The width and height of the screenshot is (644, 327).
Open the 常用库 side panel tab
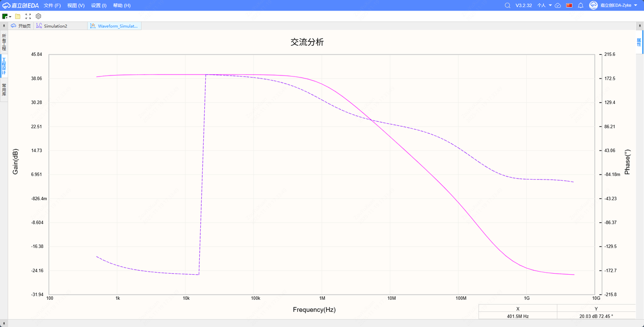[x=4, y=90]
